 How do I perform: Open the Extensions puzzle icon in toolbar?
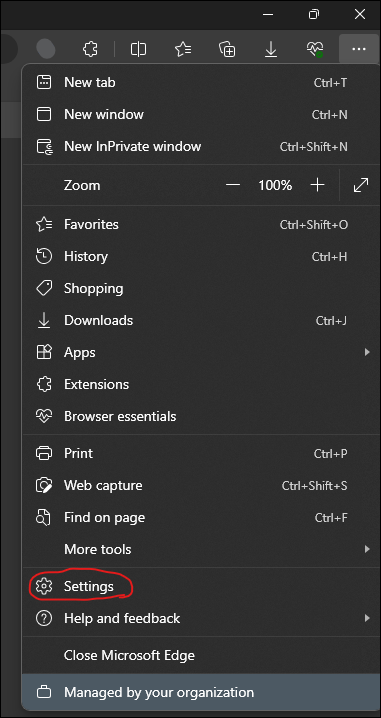coord(90,49)
